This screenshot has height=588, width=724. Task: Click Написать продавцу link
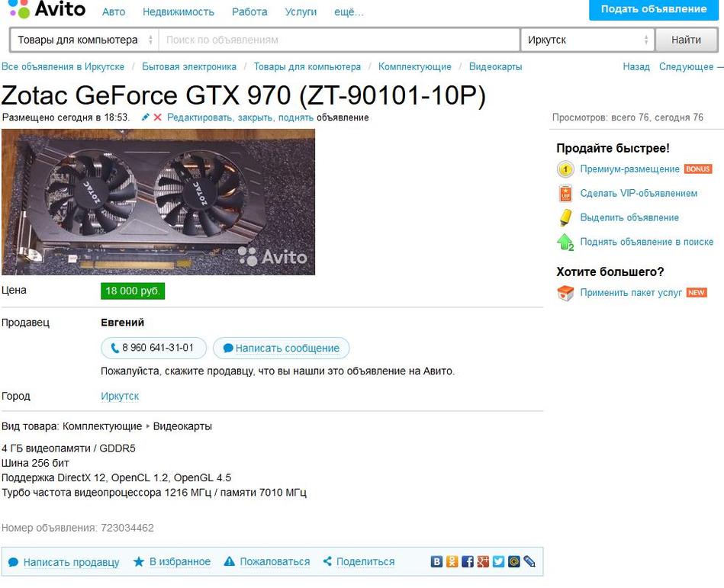coord(71,562)
